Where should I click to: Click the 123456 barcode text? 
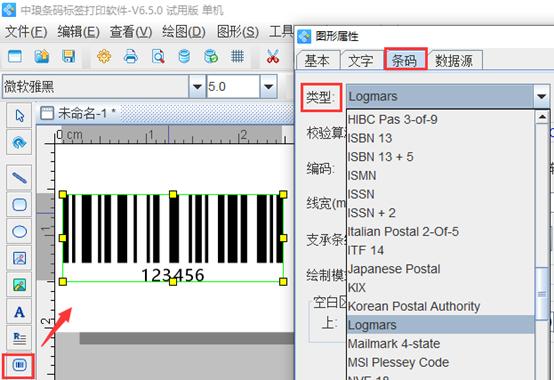173,275
